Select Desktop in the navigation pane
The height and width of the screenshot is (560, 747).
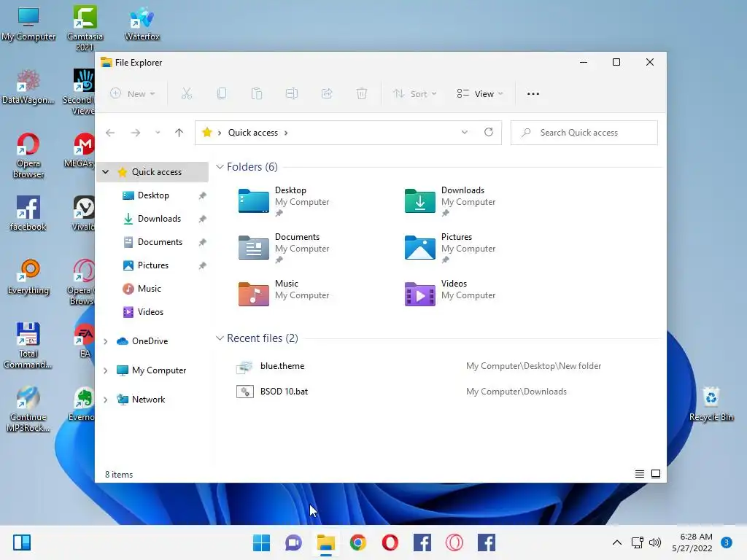click(x=152, y=195)
